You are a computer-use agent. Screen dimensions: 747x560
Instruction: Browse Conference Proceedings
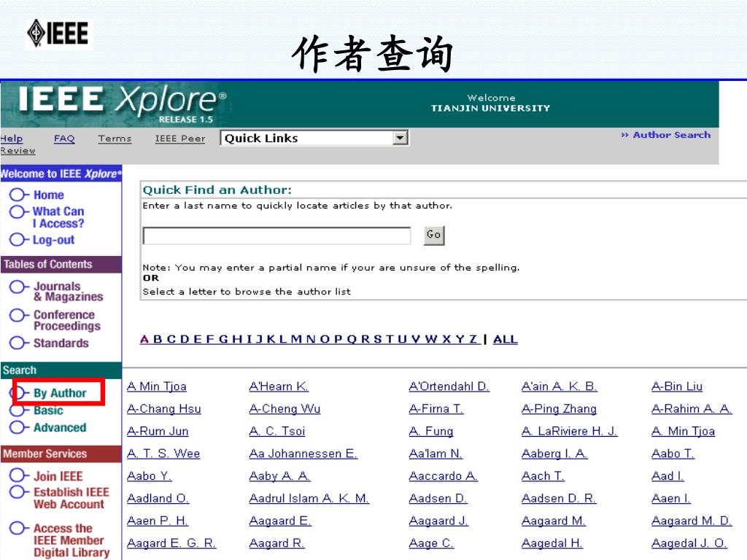pos(66,321)
